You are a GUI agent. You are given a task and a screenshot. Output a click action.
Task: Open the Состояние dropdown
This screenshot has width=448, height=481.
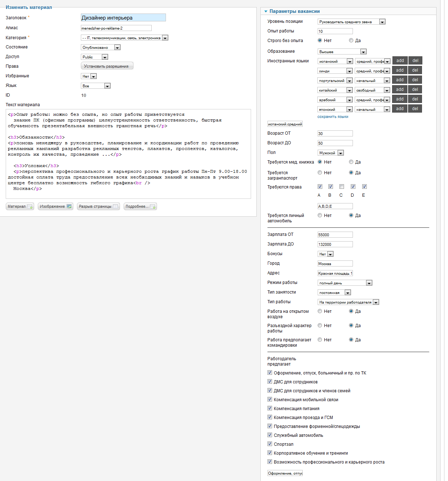(x=101, y=47)
